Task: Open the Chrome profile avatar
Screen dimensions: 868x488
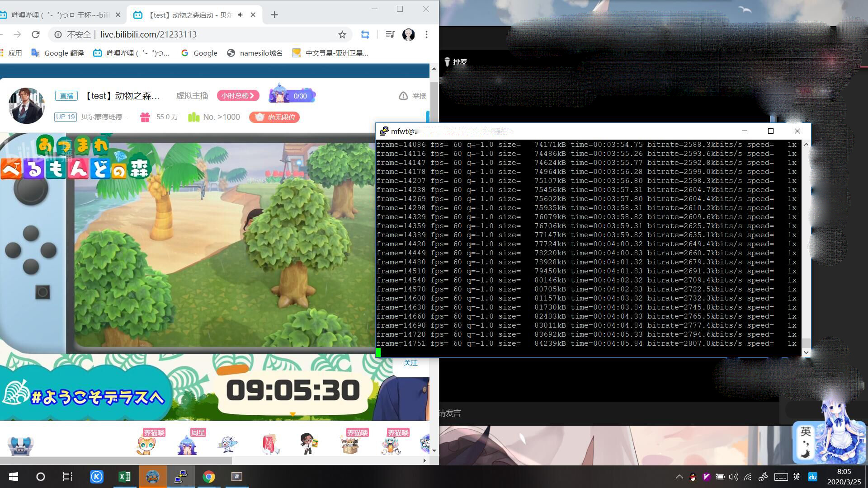Action: 408,35
